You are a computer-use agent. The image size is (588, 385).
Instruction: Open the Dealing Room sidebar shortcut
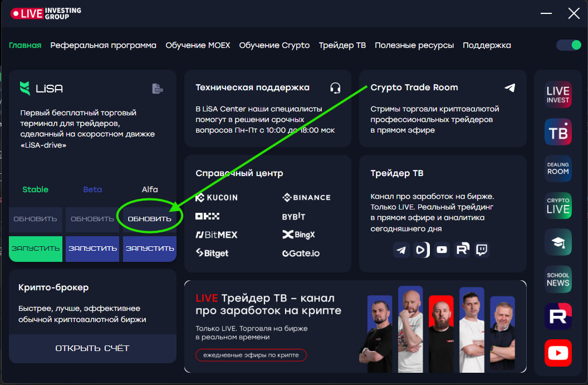click(558, 168)
